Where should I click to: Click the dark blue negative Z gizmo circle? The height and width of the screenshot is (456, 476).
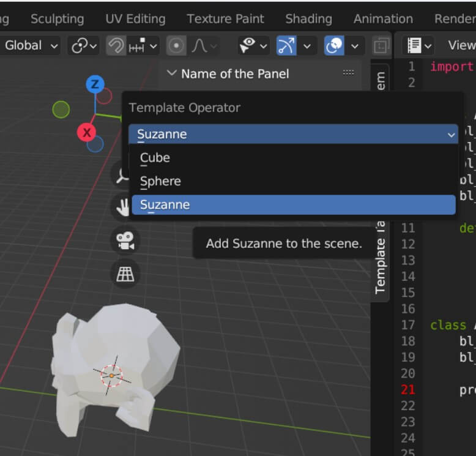(95, 144)
